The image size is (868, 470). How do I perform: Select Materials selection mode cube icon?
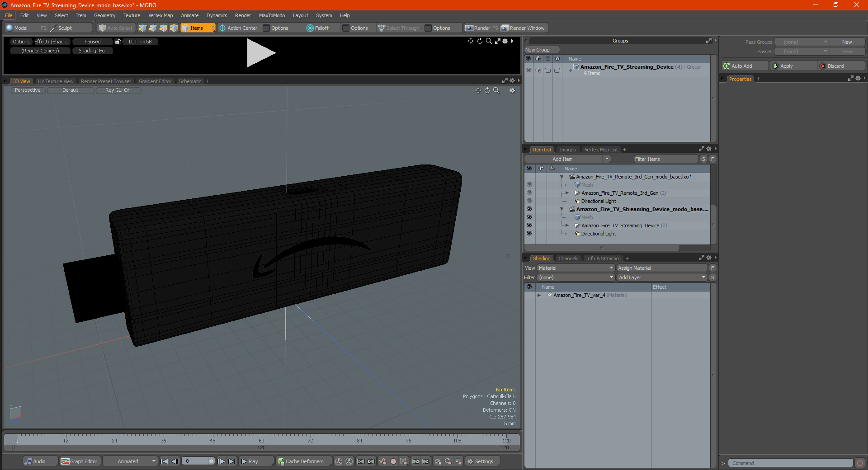174,28
